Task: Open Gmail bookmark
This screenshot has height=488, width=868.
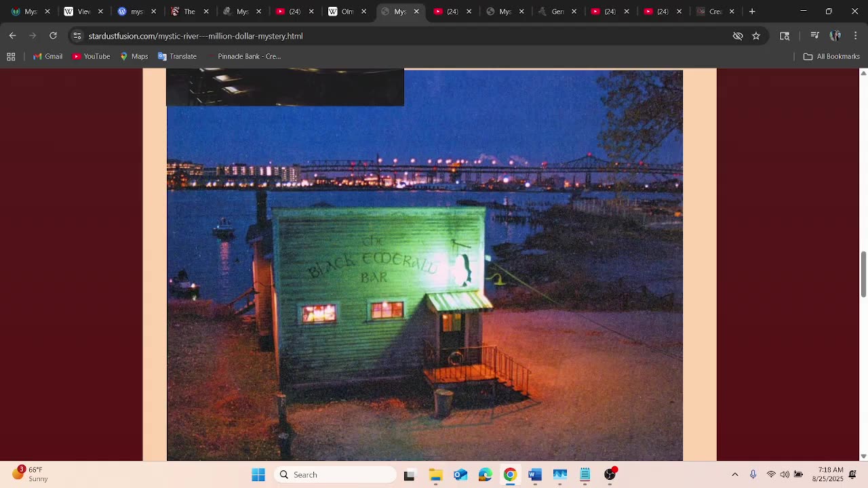Action: point(47,56)
